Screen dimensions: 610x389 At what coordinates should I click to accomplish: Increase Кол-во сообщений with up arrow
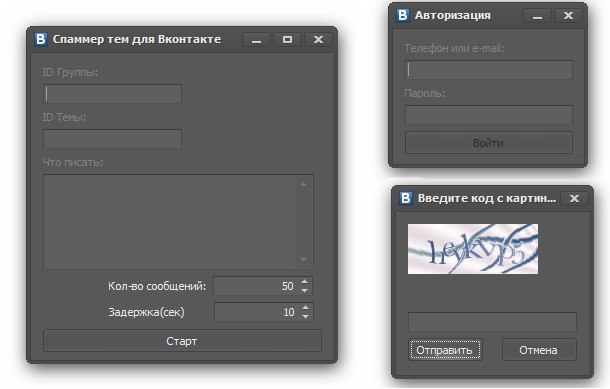coord(305,282)
